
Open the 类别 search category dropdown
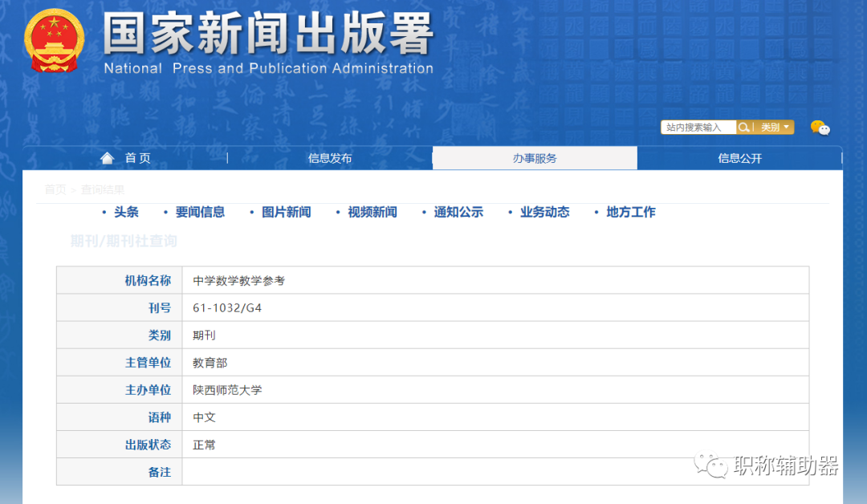775,128
